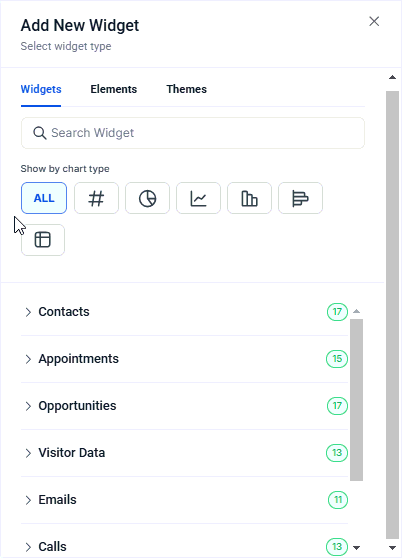
Task: Expand the Calls category chevron
Action: [28, 547]
